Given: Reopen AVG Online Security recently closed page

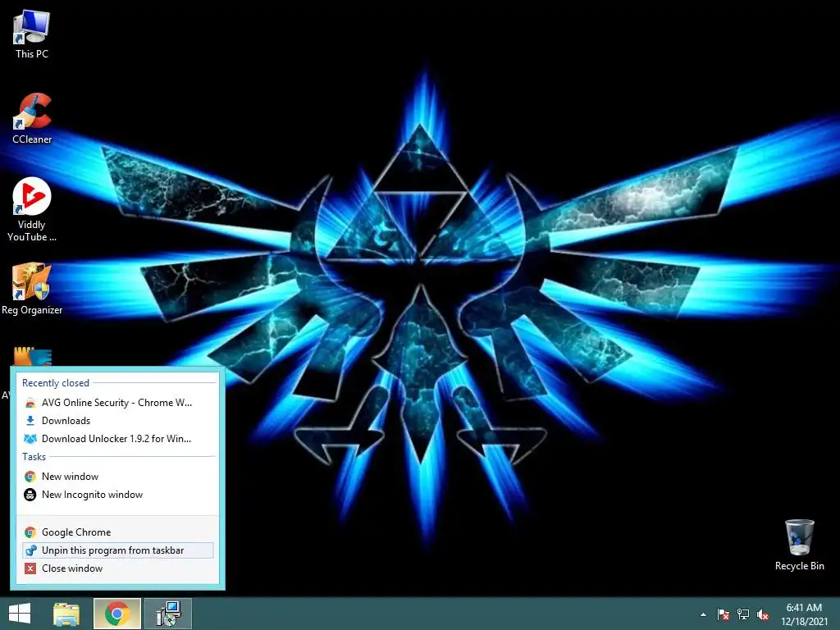Looking at the screenshot, I should pyautogui.click(x=118, y=403).
